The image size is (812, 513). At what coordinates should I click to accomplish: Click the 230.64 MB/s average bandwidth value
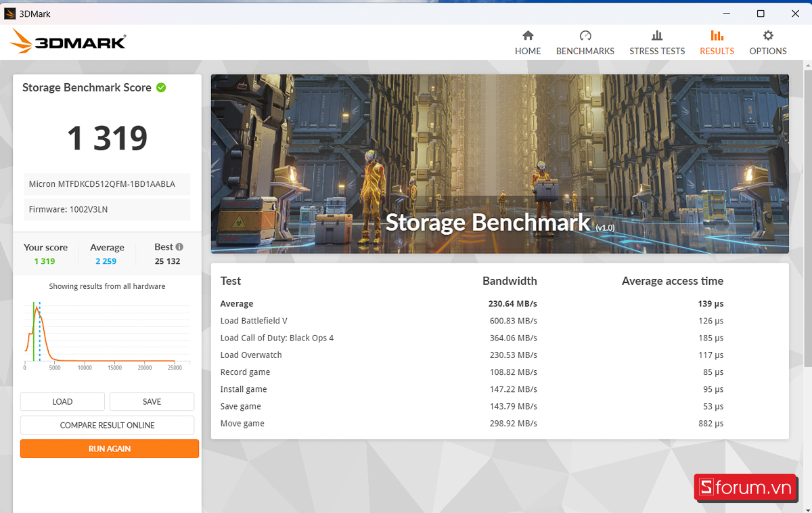513,304
